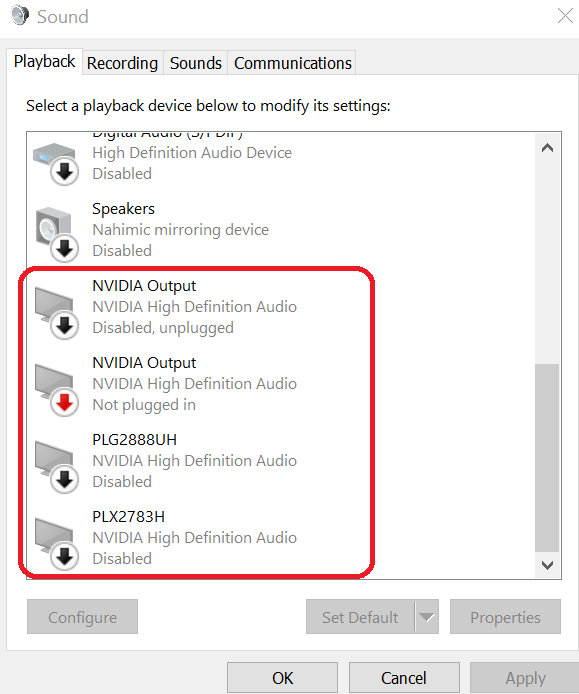Select the NVIDIA Output disabled, unplugged monitor icon
The image size is (579, 694).
[x=56, y=312]
